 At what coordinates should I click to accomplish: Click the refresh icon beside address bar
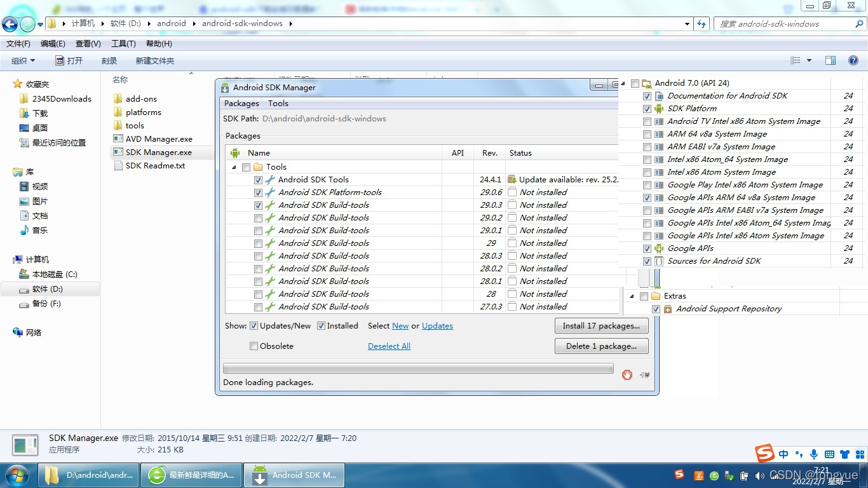click(x=702, y=24)
